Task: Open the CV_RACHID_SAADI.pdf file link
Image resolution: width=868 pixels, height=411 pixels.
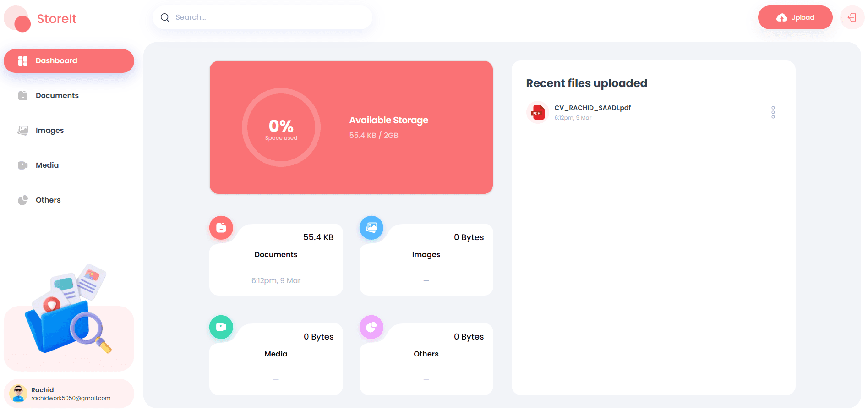Action: (x=592, y=108)
